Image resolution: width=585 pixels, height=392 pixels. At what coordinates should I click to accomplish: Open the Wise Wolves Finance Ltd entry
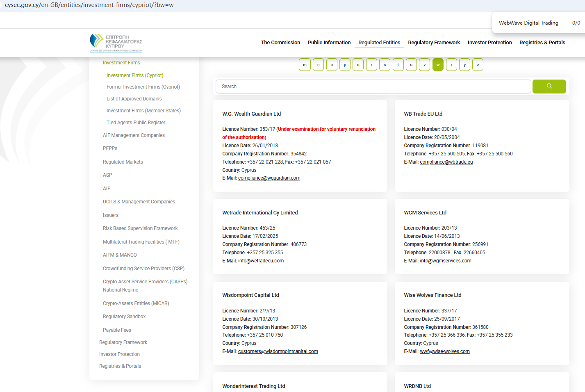pos(432,295)
